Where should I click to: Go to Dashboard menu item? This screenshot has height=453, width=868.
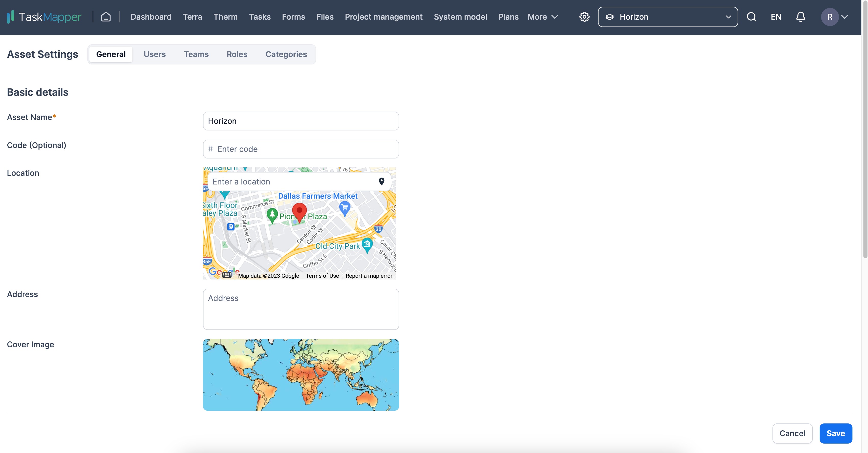click(x=151, y=17)
